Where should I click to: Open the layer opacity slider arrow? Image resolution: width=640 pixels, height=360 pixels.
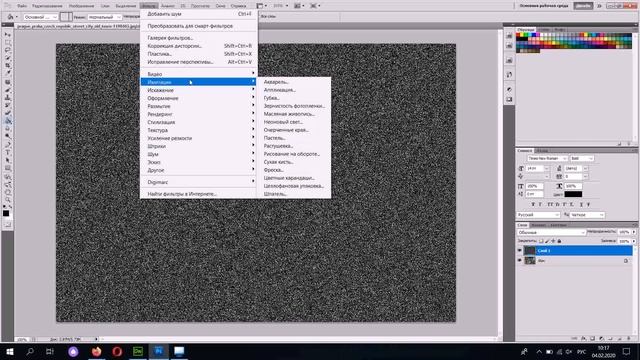[x=634, y=232]
